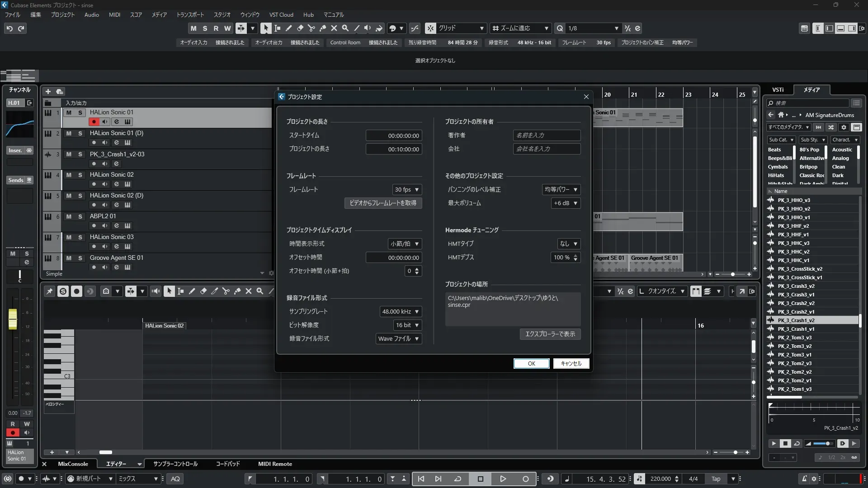Open the 最大ボリューム +6 dB dropdown

(x=565, y=203)
